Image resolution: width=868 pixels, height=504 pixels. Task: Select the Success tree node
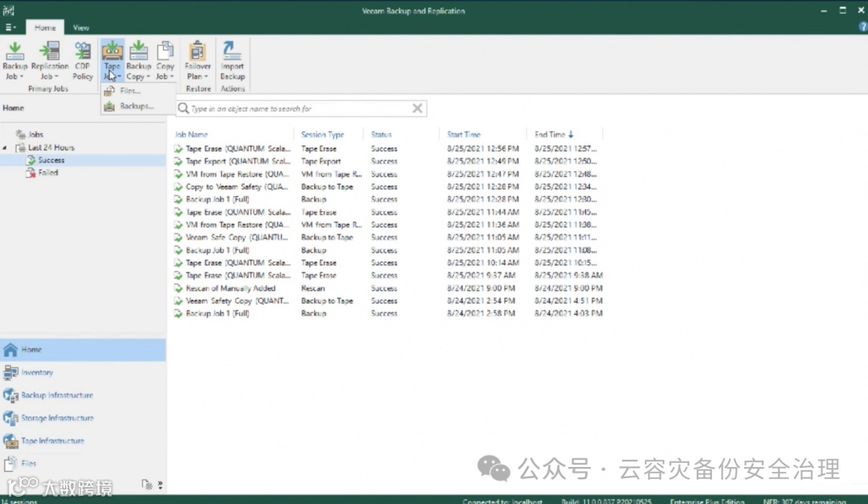pyautogui.click(x=51, y=160)
